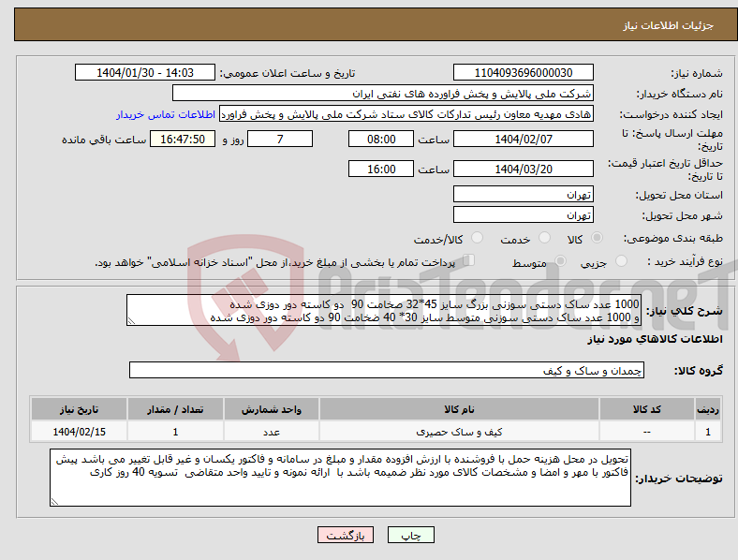Viewport: 738px width, 560px height.
Task: Click the buyer organization name field
Action: (x=383, y=93)
